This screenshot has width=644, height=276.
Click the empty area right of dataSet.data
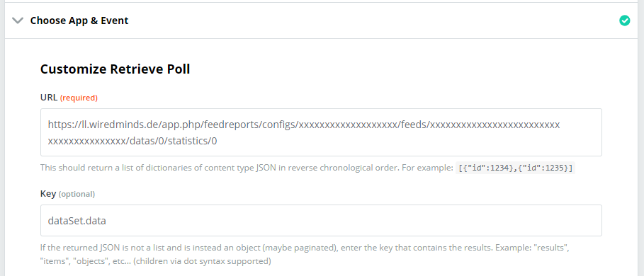(354, 221)
